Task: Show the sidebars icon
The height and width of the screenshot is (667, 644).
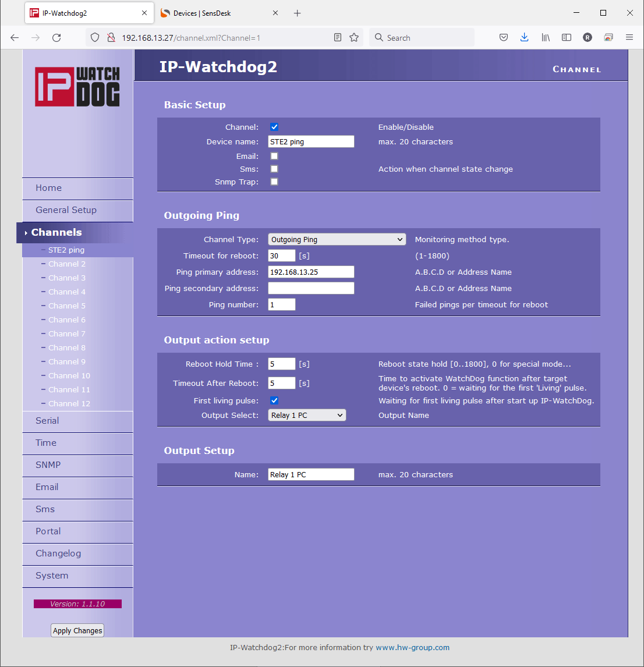Action: pos(567,37)
